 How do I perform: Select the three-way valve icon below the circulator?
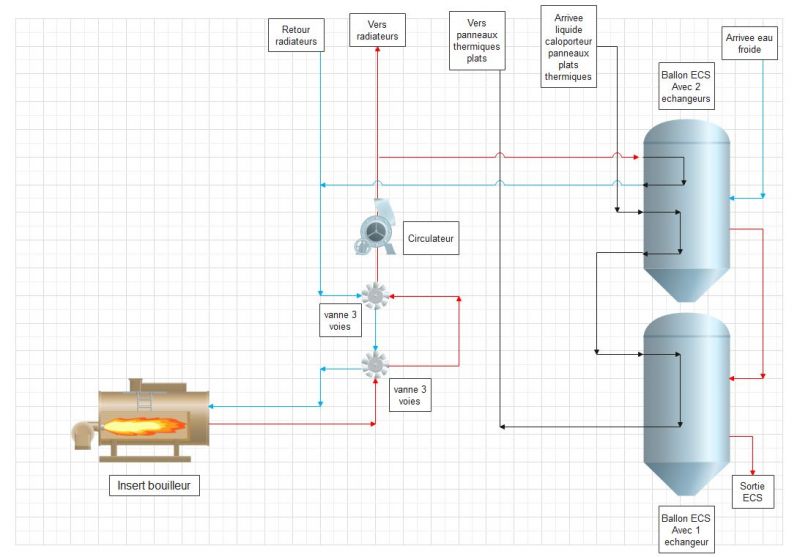375,296
